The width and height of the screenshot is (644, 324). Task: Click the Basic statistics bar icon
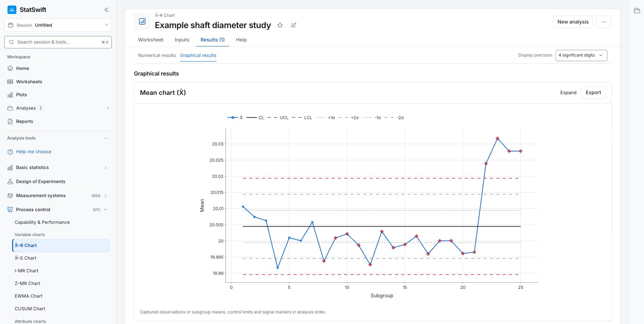pyautogui.click(x=10, y=168)
